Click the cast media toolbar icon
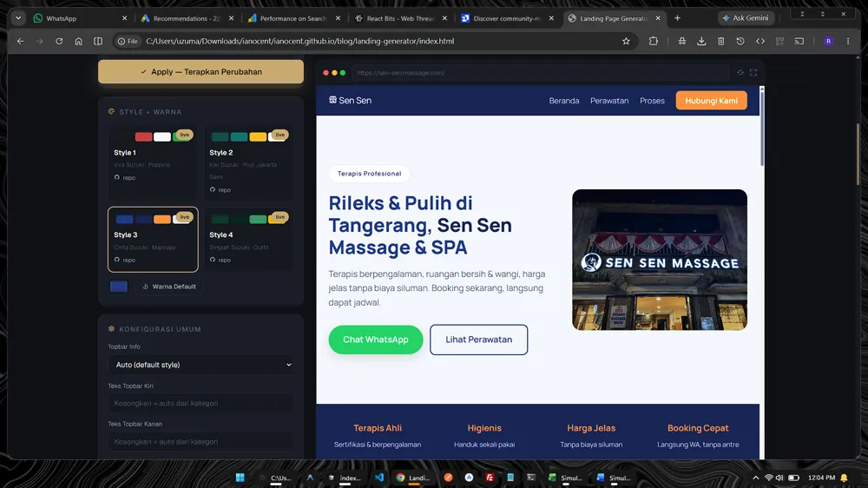Image resolution: width=868 pixels, height=488 pixels. (799, 41)
